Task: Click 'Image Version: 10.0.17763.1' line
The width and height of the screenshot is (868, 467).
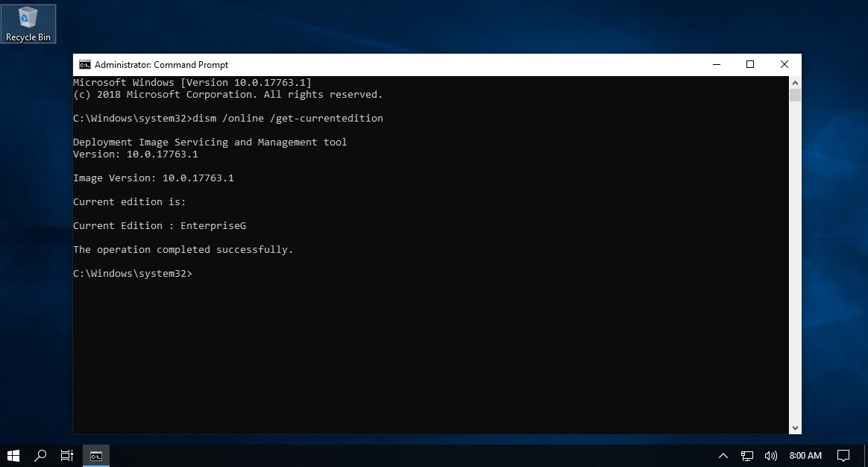Action: click(154, 178)
